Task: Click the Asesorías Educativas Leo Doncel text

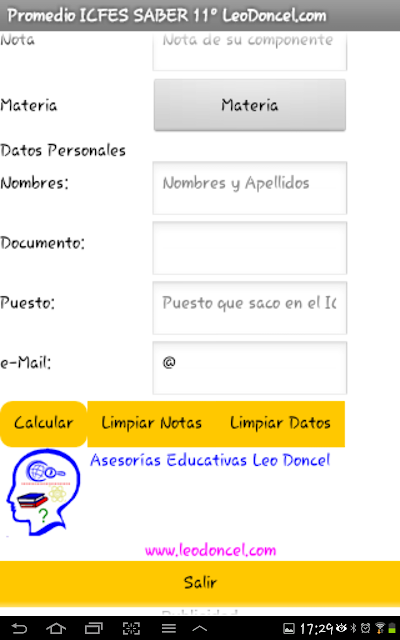Action: pos(210,460)
